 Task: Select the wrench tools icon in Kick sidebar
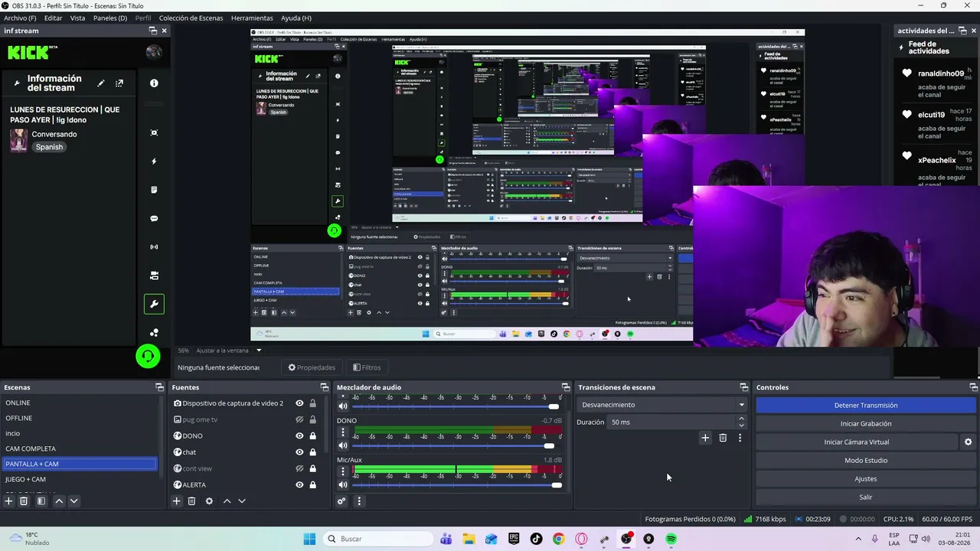click(x=154, y=305)
